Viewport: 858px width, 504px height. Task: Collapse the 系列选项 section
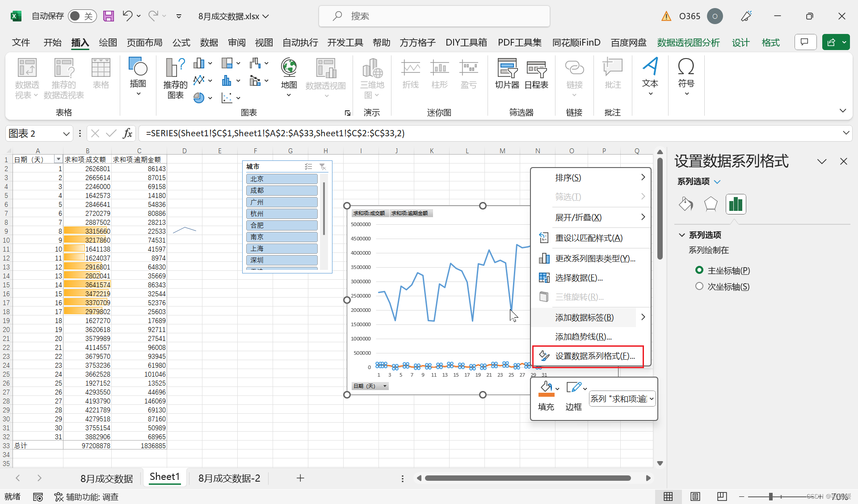tap(682, 235)
